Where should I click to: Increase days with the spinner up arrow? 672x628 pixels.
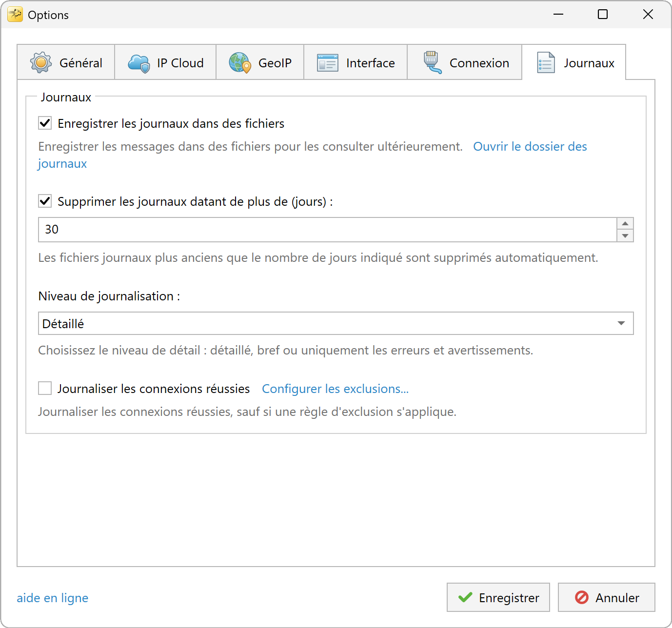(625, 223)
